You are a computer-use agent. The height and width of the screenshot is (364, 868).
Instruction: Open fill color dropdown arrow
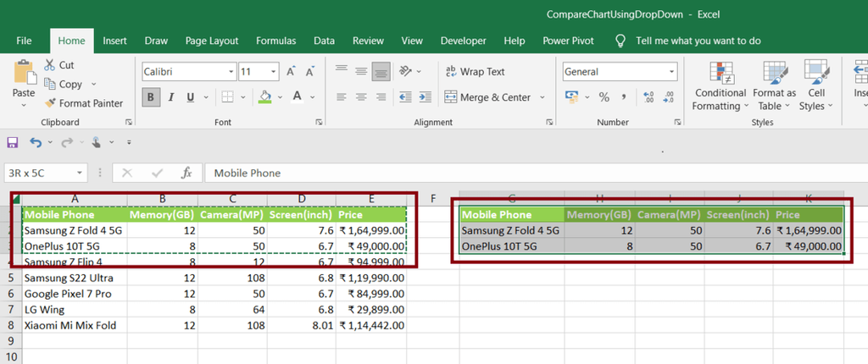(280, 97)
